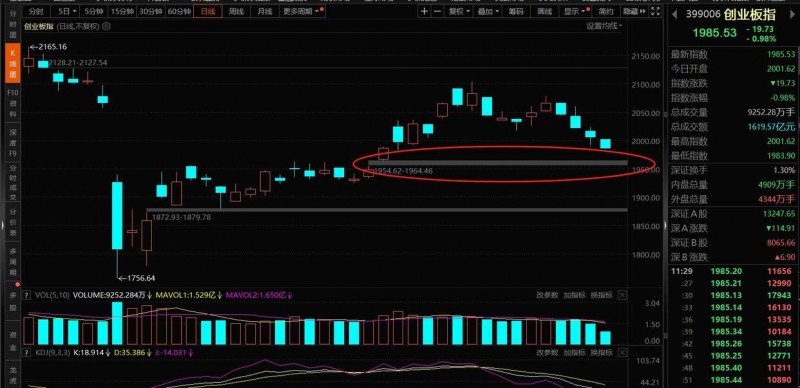Zoom out with the minus button
Viewport: 800px width, 388px height.
tap(437, 11)
